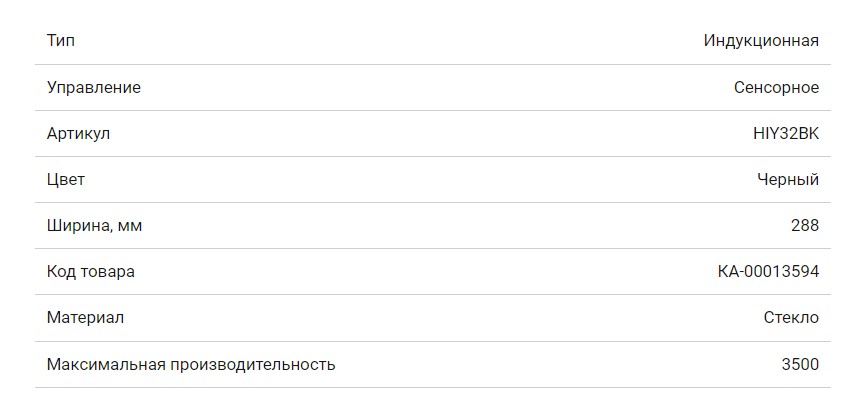Viewport: 862px width, 402px height.
Task: Click the middle of the Материал row
Action: [432, 318]
